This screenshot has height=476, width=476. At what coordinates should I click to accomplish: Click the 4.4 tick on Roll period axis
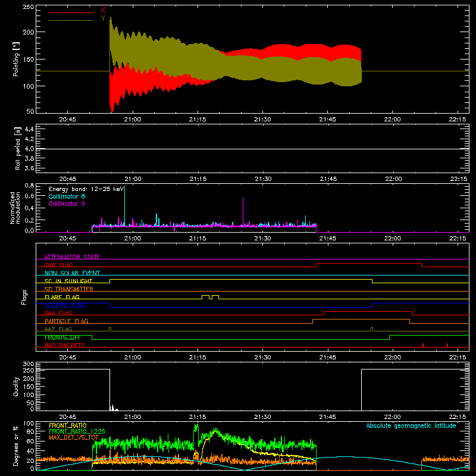29,129
